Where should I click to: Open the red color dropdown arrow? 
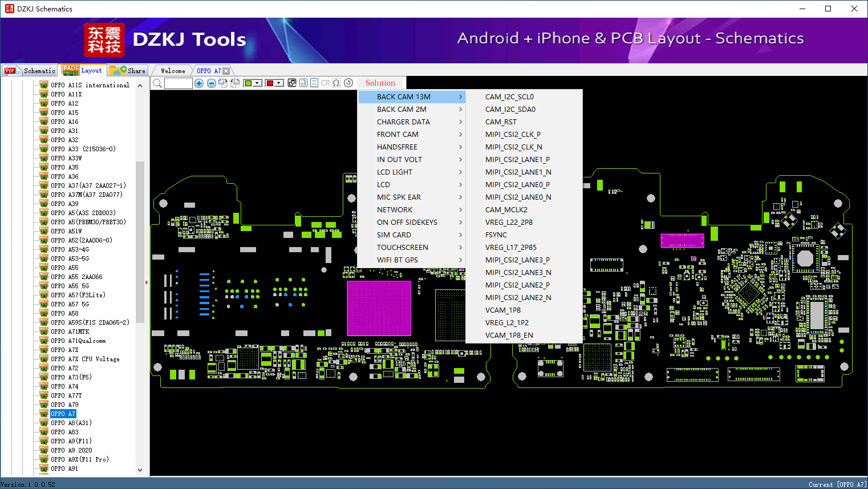pos(279,83)
